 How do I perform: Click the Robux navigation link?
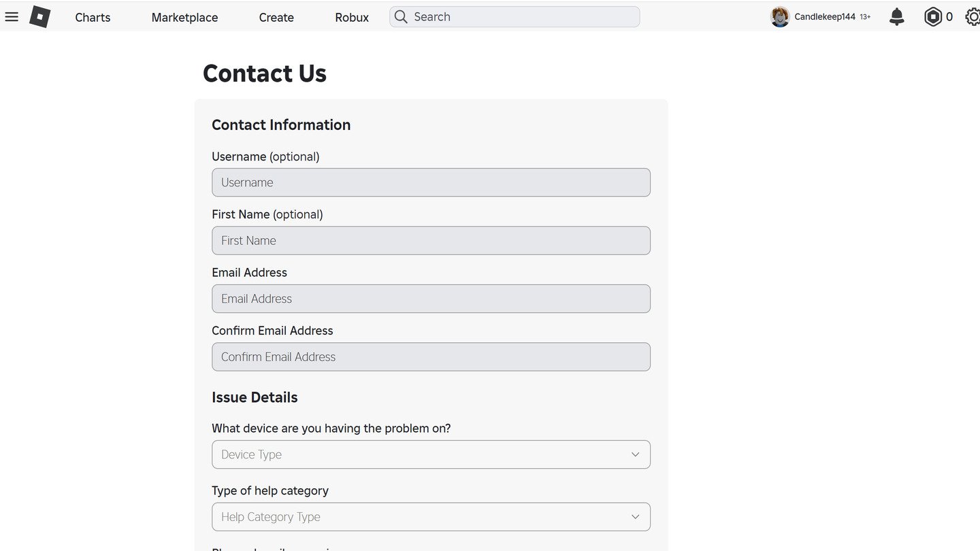pos(352,17)
